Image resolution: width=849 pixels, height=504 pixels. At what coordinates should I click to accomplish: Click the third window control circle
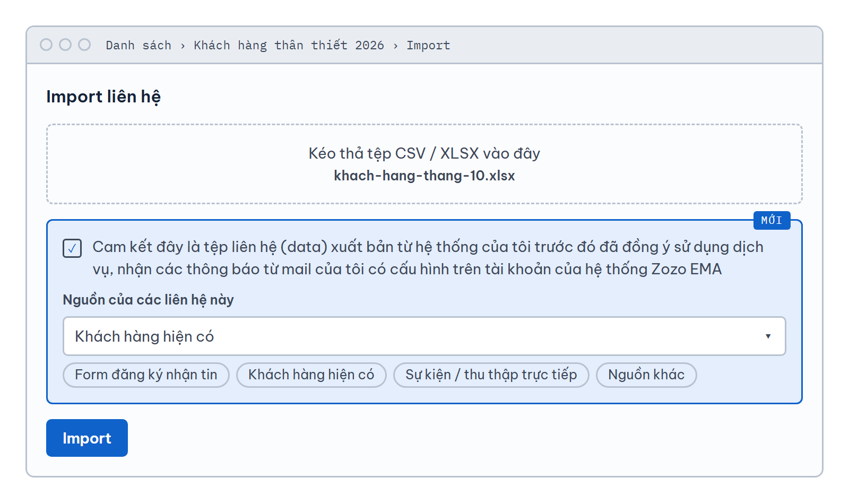(84, 45)
